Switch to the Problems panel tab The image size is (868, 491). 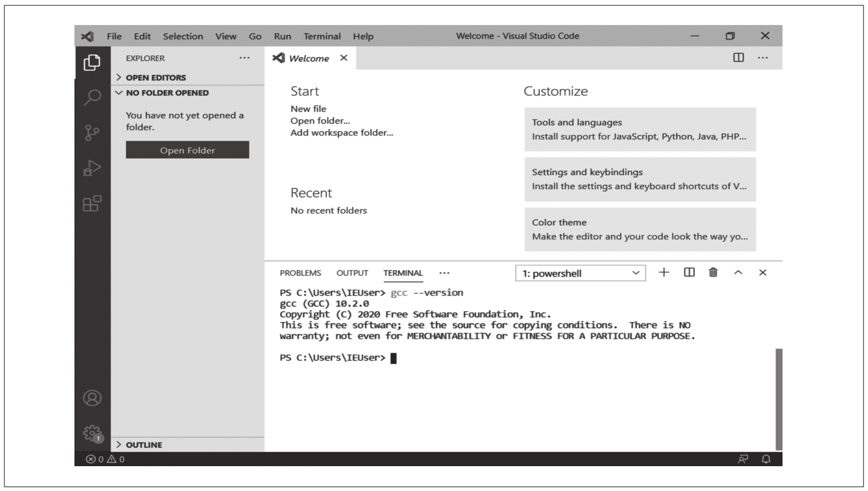tap(300, 273)
